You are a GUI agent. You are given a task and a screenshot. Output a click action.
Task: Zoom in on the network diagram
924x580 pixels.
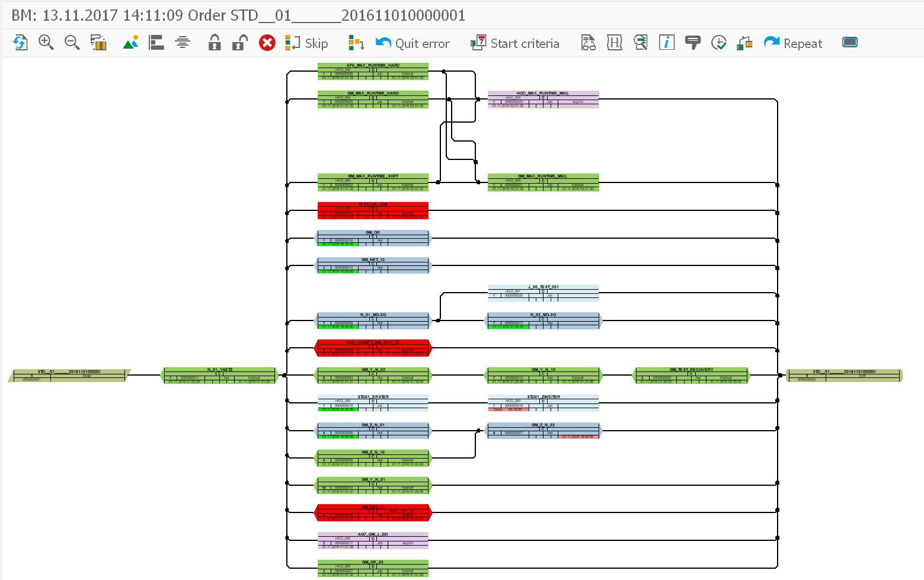[46, 43]
